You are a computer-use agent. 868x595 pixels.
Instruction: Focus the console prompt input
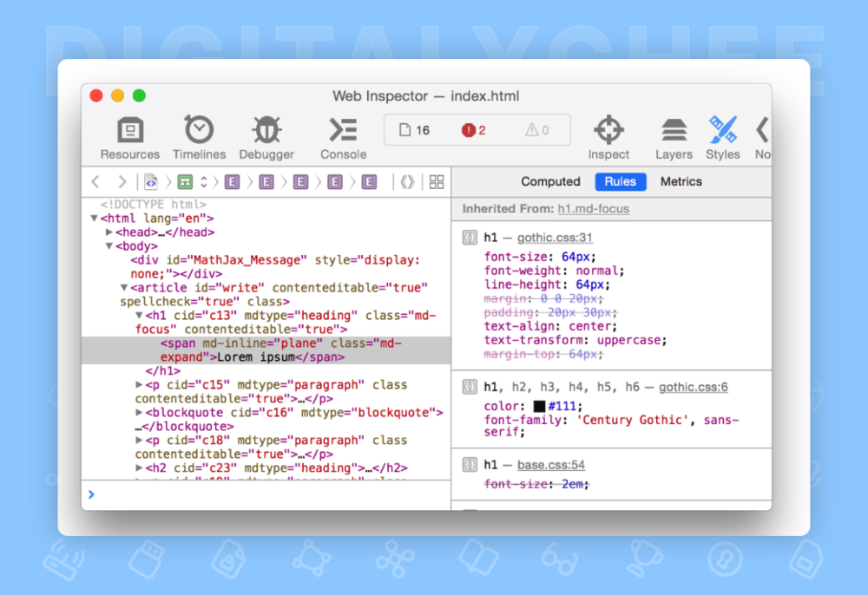[266, 494]
